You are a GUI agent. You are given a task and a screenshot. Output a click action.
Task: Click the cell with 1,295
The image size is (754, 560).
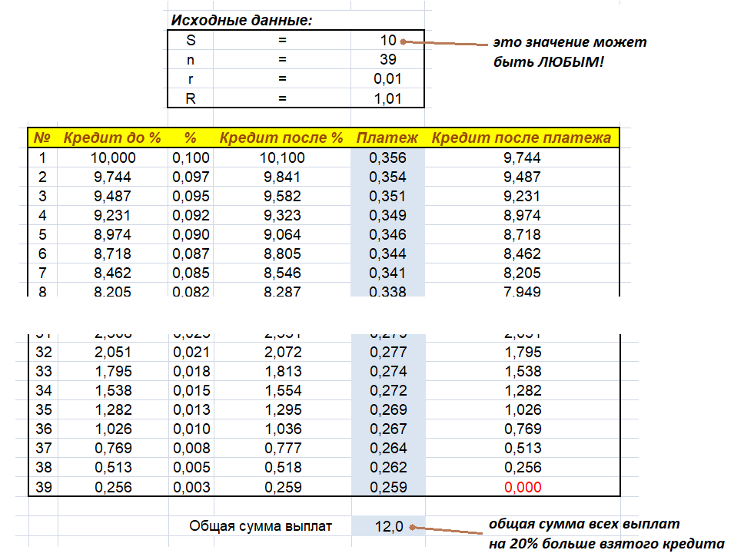pos(284,409)
